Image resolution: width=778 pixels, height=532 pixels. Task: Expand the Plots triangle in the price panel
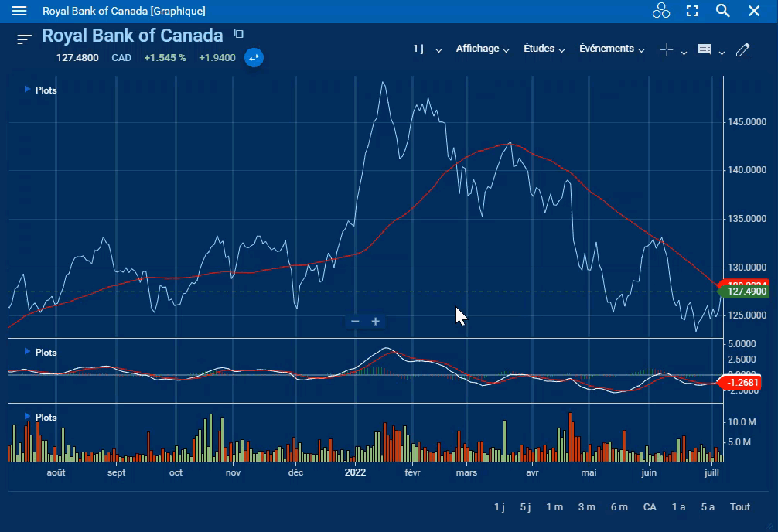click(28, 90)
